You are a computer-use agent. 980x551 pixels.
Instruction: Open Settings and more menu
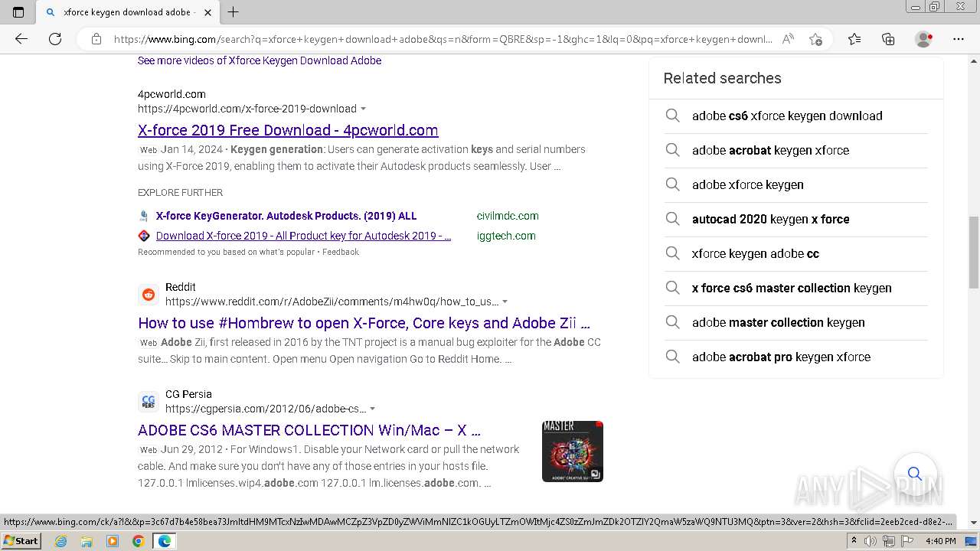point(959,39)
